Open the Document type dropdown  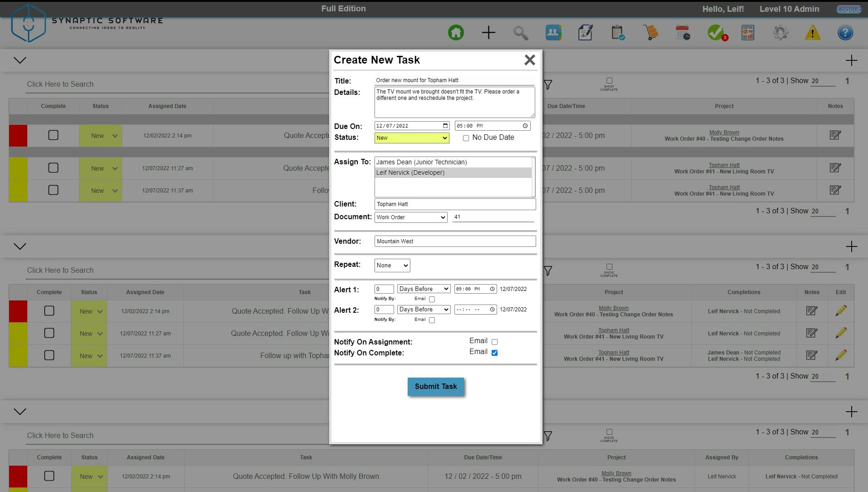[x=410, y=217]
